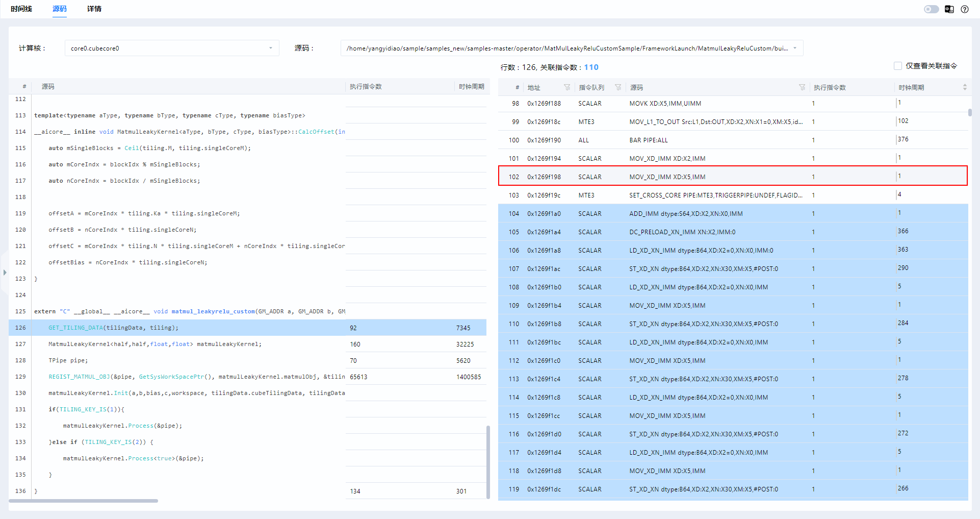Click instruction count 65613 on line 129
The width and height of the screenshot is (980, 519).
(x=358, y=377)
